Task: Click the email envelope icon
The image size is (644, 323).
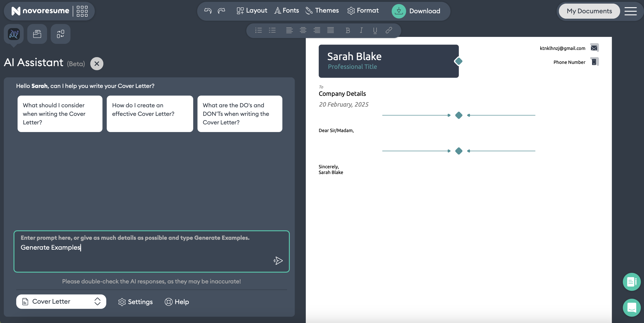Action: coord(594,48)
